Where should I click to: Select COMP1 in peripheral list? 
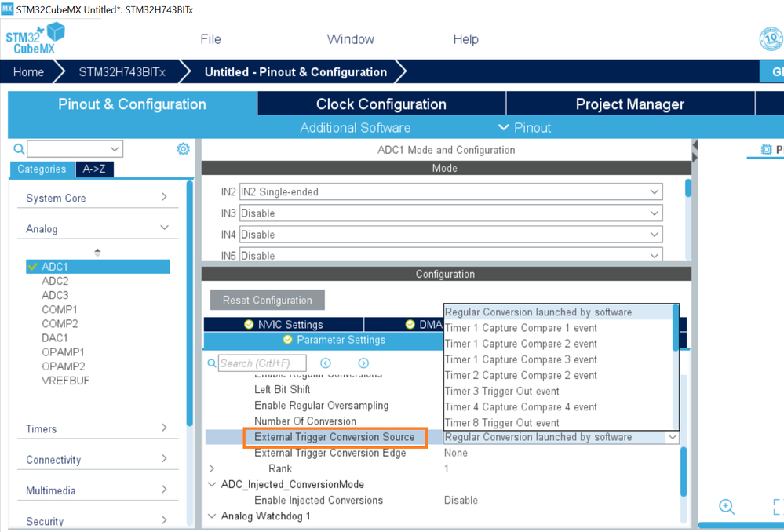click(x=60, y=309)
